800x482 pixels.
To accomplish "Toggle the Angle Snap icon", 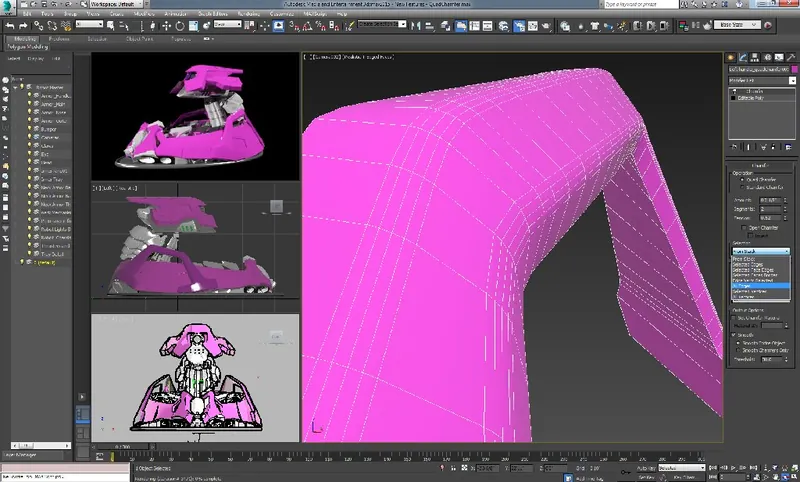I will point(308,26).
